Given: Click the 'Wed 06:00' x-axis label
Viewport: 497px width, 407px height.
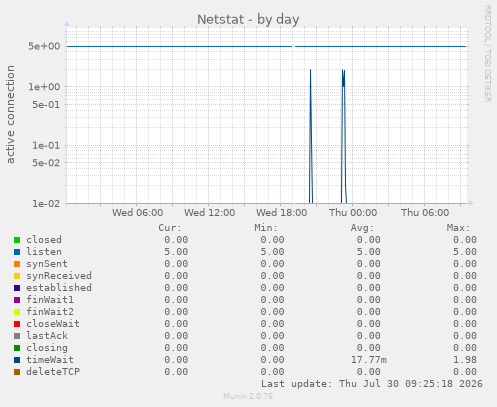Looking at the screenshot, I should tap(137, 213).
